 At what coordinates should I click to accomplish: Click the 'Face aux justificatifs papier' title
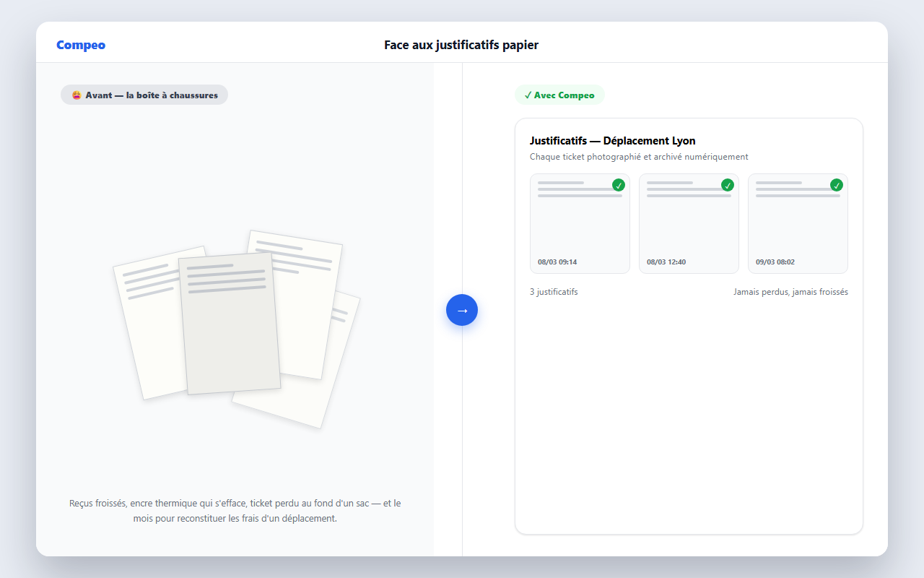tap(461, 45)
